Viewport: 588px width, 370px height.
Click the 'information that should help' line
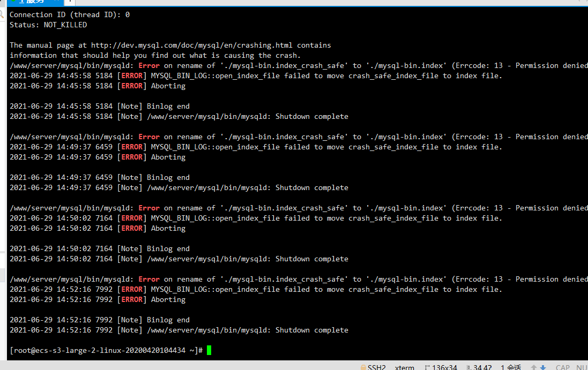click(x=155, y=55)
